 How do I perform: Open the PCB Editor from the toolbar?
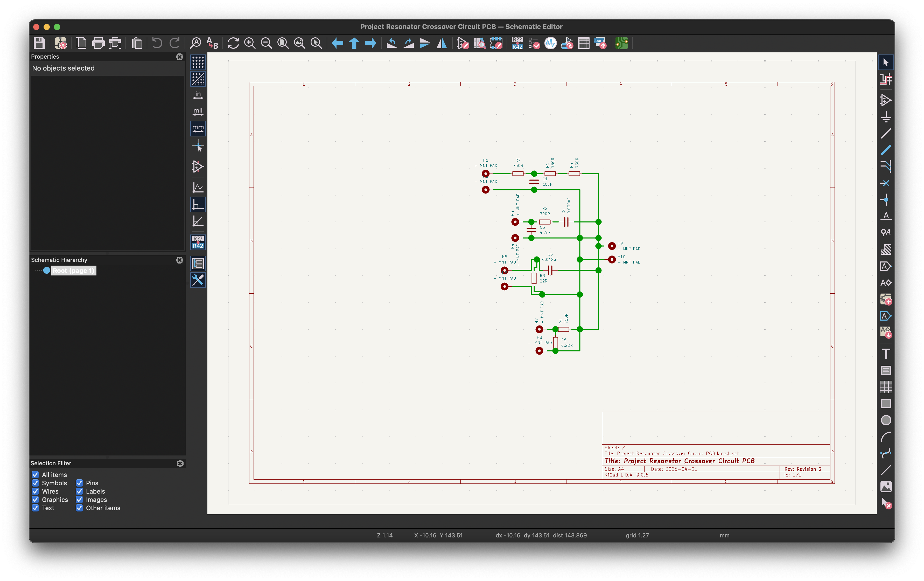click(621, 43)
